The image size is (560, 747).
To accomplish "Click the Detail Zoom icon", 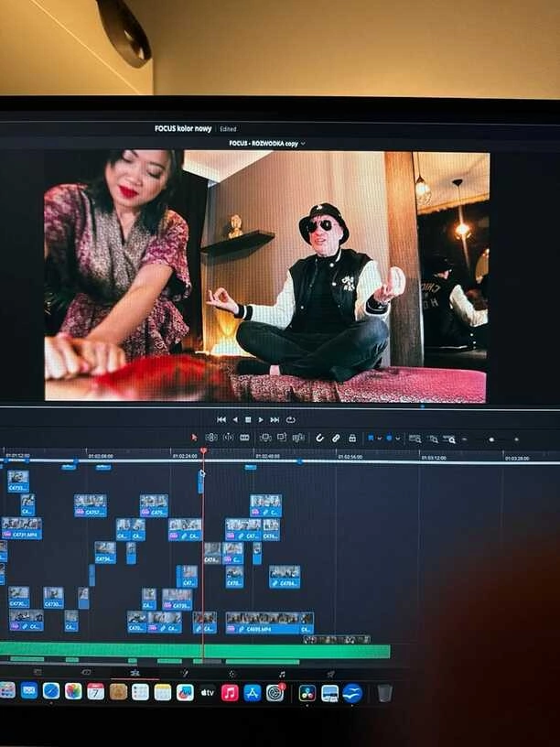I will click(x=433, y=438).
